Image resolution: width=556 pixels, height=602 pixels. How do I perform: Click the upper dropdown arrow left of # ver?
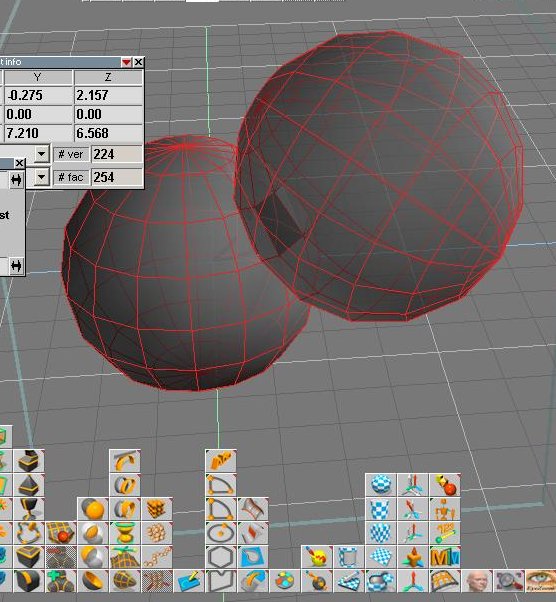(41, 154)
